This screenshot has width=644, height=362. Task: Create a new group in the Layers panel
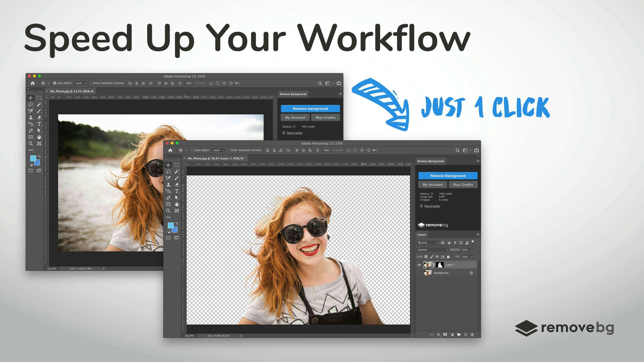(x=459, y=335)
